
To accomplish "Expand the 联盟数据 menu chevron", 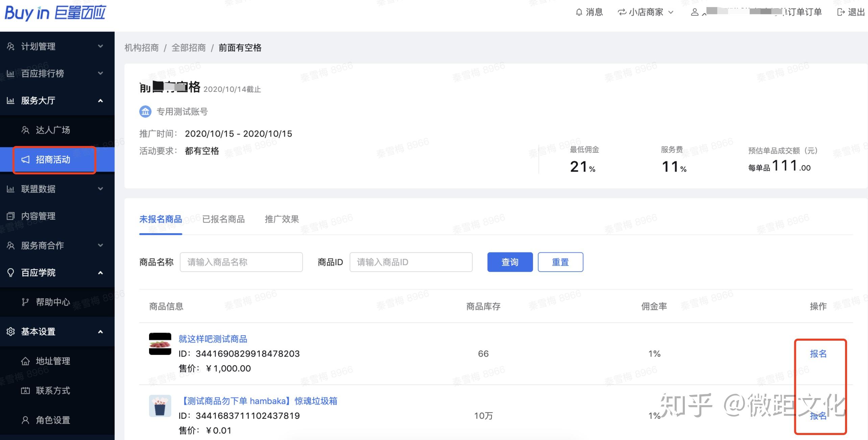I will pyautogui.click(x=100, y=189).
